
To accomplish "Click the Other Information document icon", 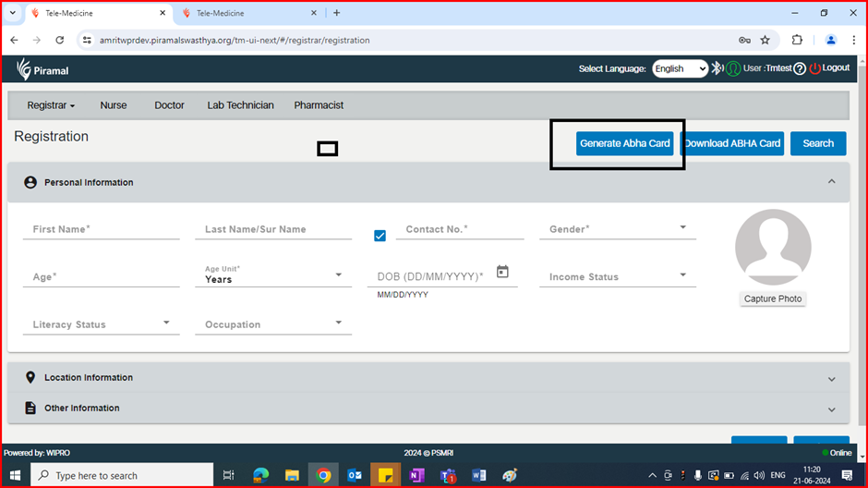I will tap(30, 409).
